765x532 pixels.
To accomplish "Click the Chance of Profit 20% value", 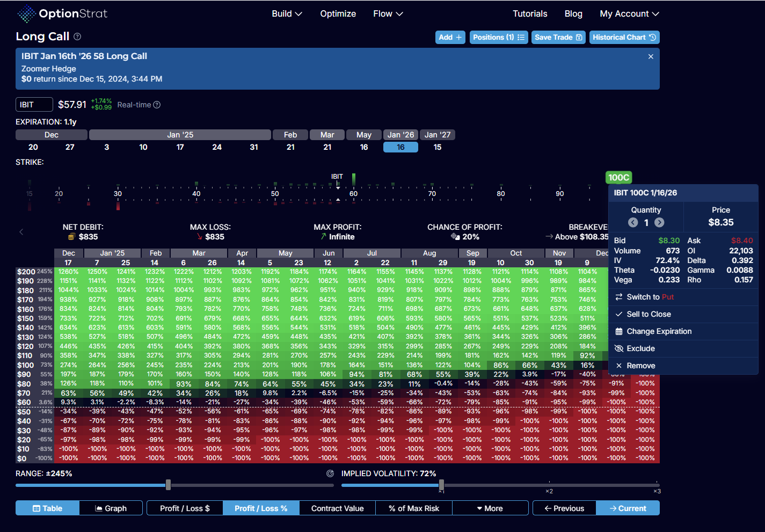I will pos(471,237).
